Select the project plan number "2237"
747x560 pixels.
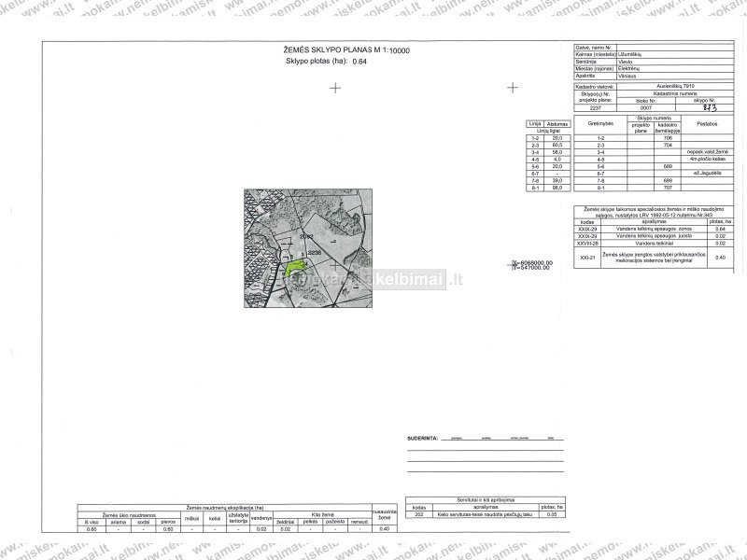(595, 108)
